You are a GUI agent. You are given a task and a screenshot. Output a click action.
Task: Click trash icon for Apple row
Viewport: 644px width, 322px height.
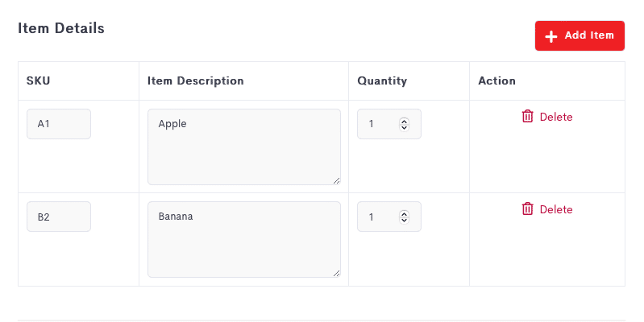point(527,117)
